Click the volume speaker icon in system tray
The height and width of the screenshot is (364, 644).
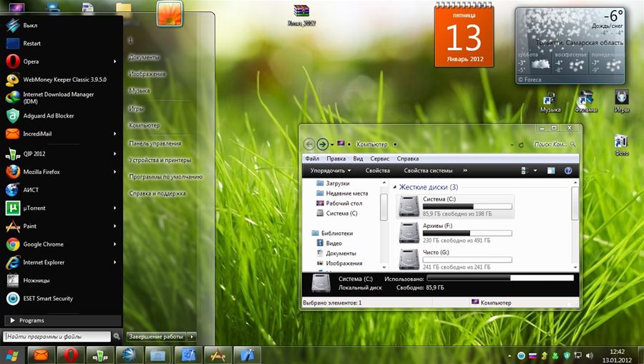tap(588, 355)
